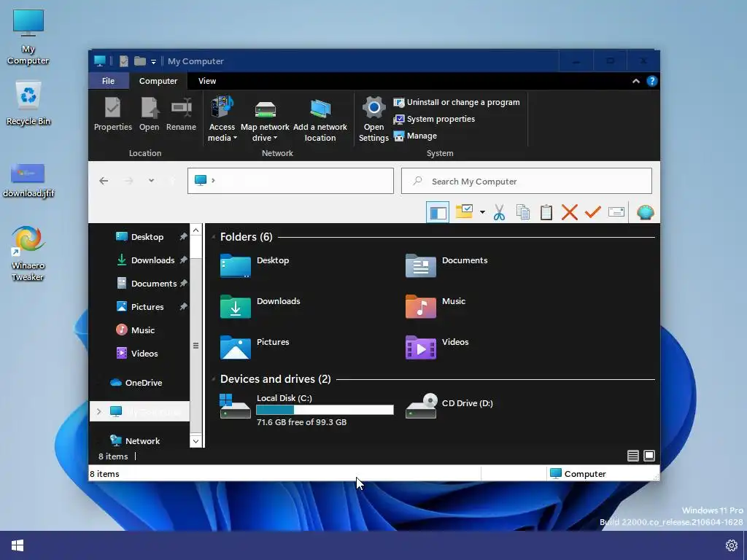Click the Copy pages icon

[x=522, y=212]
